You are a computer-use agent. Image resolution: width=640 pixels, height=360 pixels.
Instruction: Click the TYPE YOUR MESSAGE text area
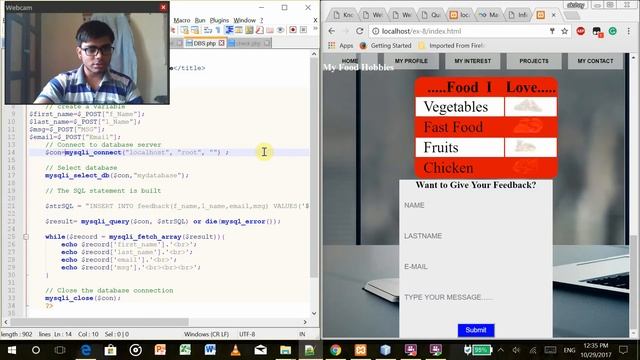pos(476,297)
